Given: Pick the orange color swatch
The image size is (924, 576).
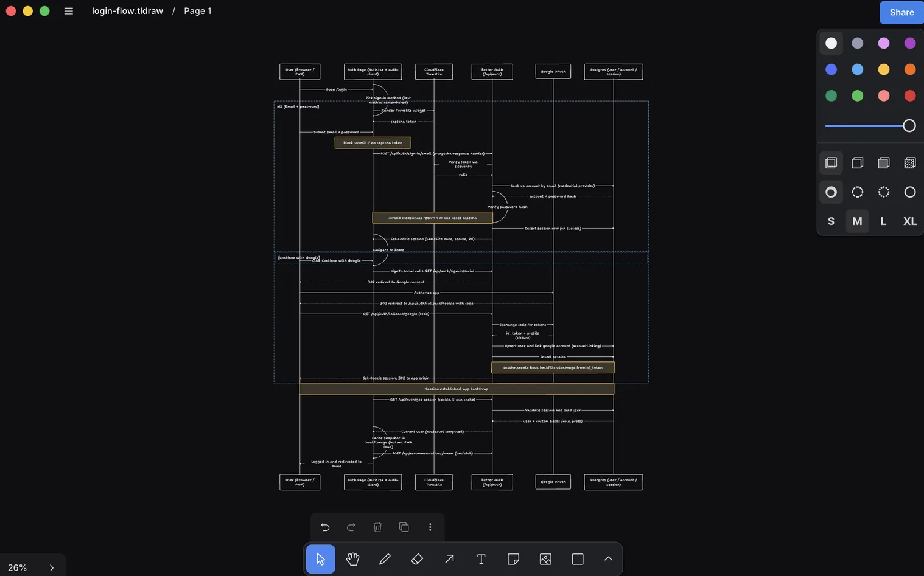Looking at the screenshot, I should point(910,69).
